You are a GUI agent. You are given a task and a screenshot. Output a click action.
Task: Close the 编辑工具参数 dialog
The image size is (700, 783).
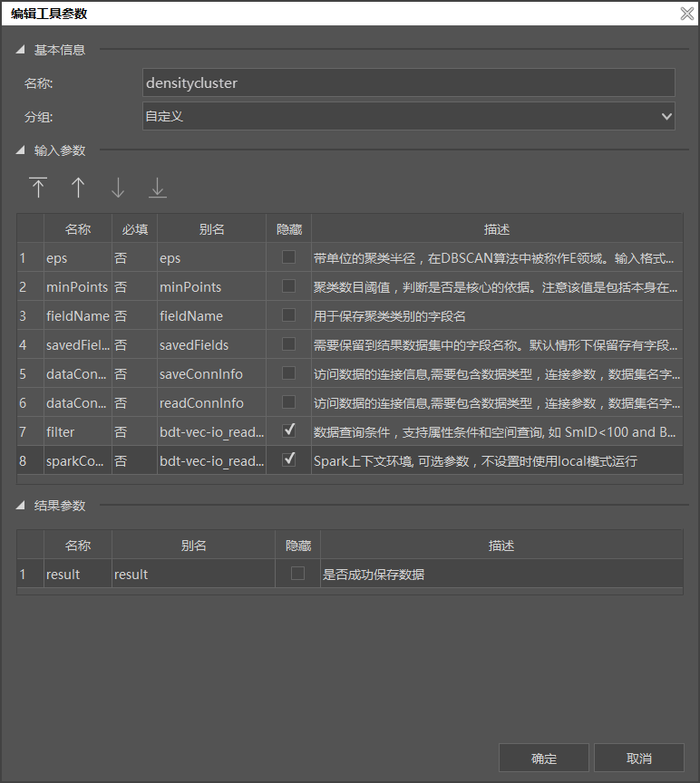coord(687,14)
